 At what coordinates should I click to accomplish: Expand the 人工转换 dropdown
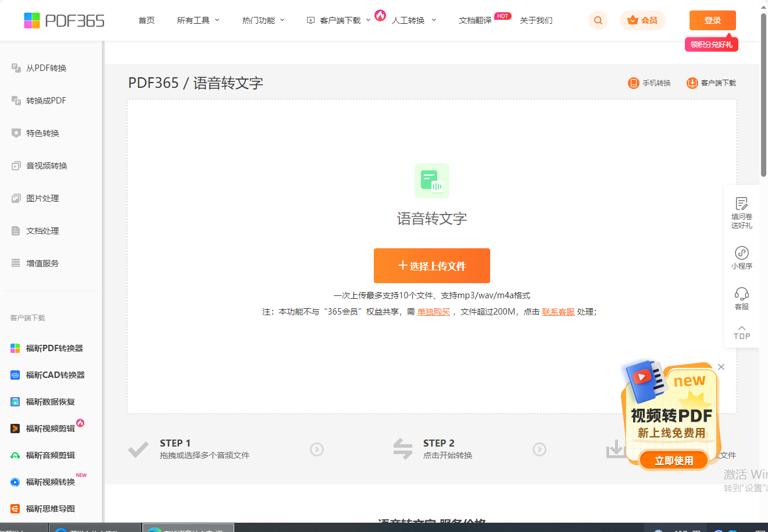pos(413,20)
